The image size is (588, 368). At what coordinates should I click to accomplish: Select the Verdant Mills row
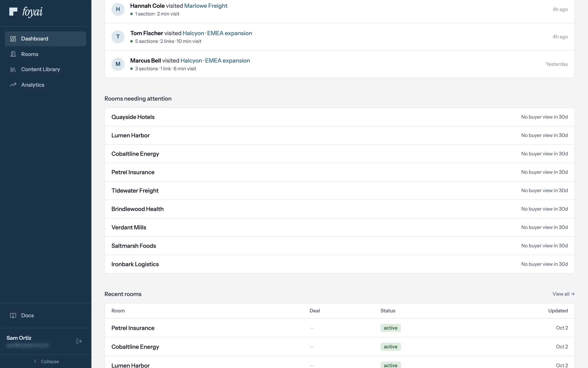(x=340, y=227)
